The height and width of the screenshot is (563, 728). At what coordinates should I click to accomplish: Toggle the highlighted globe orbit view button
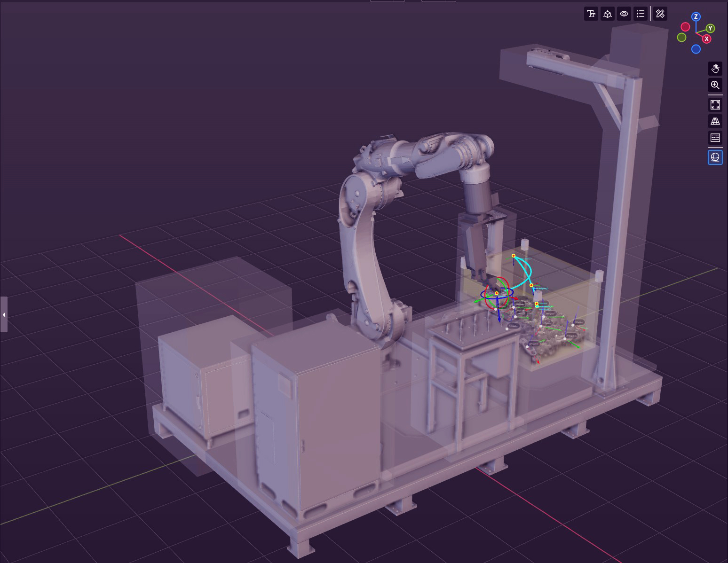715,157
